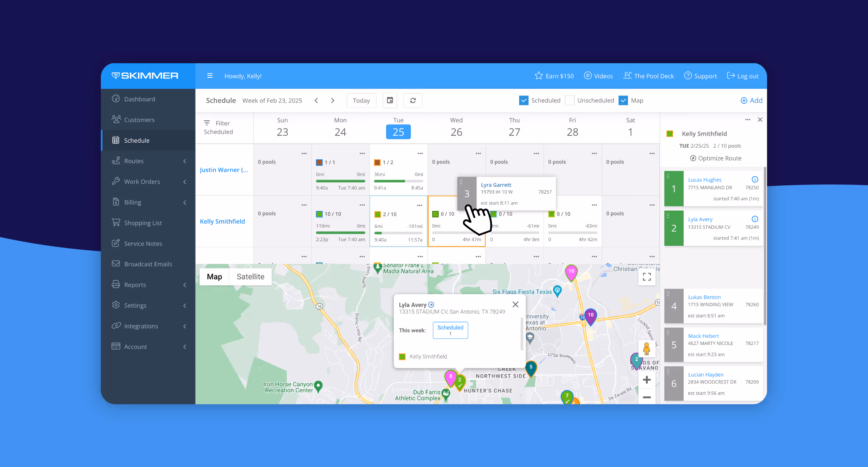Open options for Kelly Smithfield Tuesday cell
Viewport: 868px width, 467px height.
(420, 205)
